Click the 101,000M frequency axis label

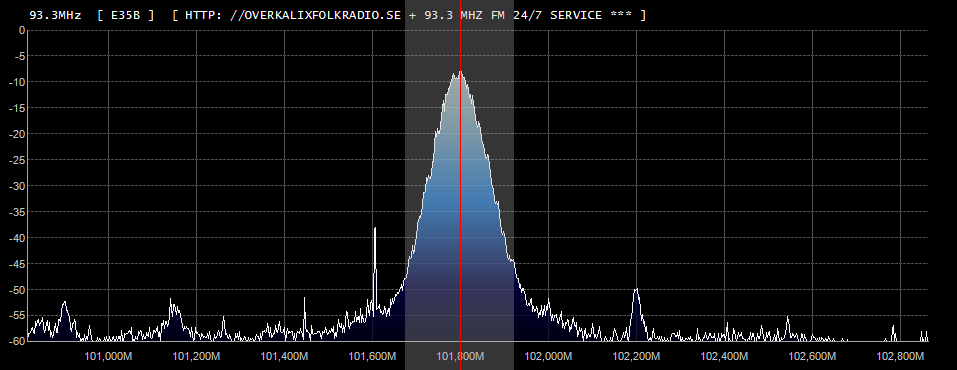pyautogui.click(x=109, y=356)
